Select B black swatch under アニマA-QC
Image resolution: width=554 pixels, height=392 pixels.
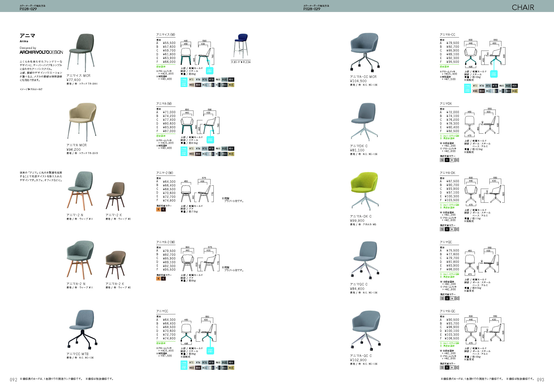[x=447, y=368]
